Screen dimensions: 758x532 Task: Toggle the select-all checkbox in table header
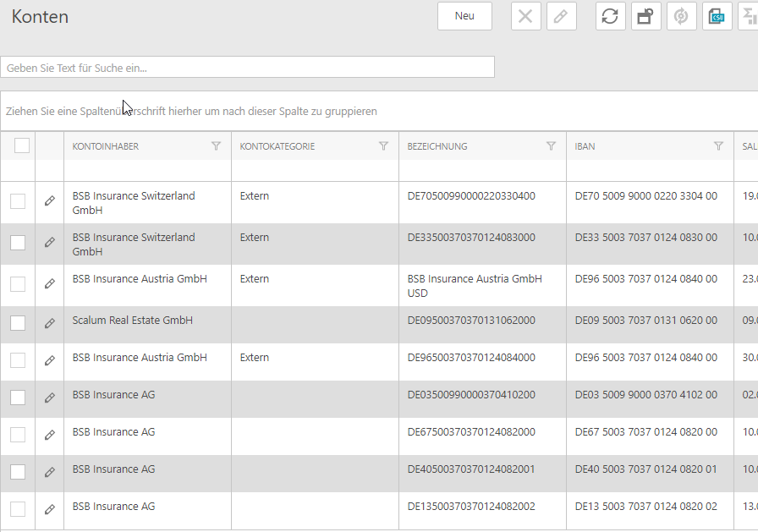click(22, 145)
